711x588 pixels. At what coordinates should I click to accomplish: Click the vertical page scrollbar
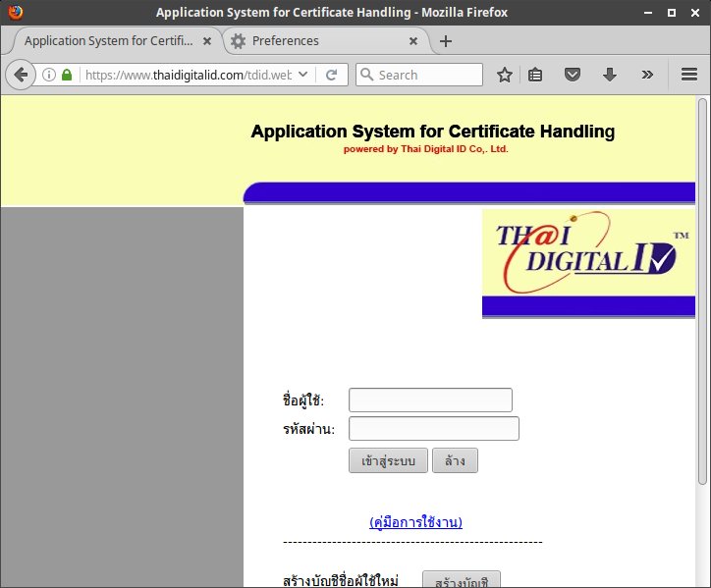(x=702, y=291)
